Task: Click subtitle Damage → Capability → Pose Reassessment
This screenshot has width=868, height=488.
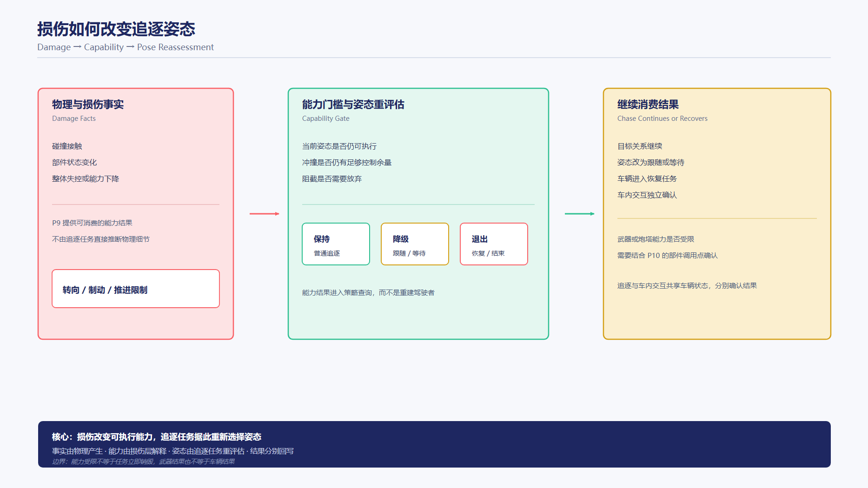Action: click(x=126, y=47)
